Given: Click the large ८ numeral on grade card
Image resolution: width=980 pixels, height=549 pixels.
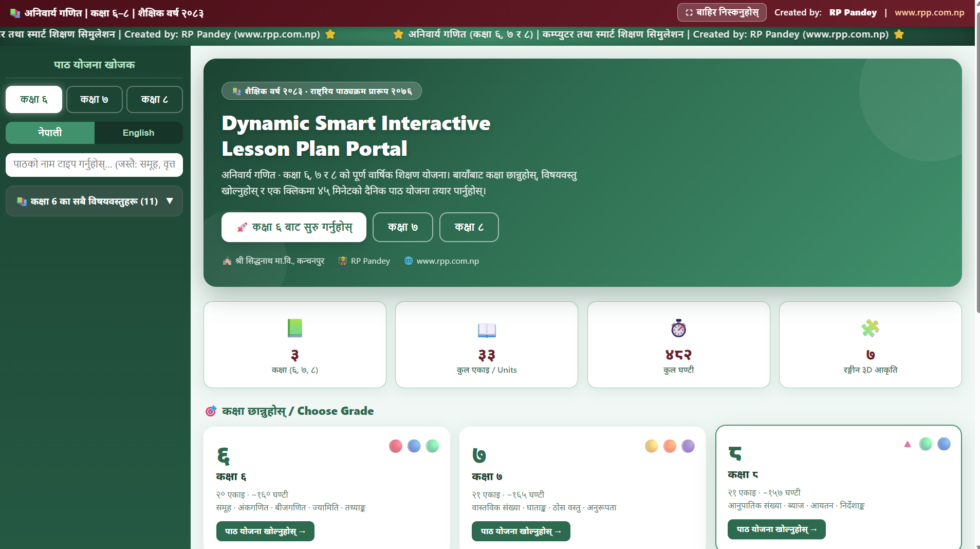Looking at the screenshot, I should coord(735,453).
